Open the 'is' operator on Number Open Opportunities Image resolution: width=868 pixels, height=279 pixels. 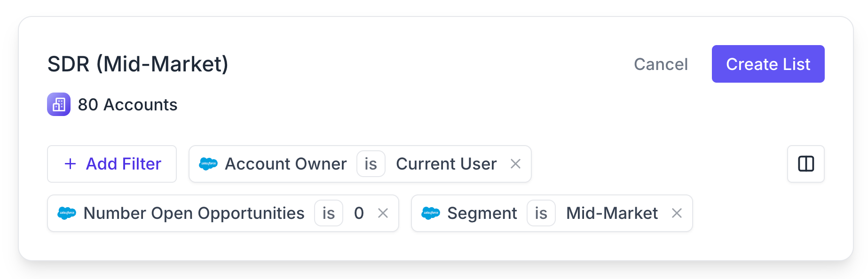pos(329,213)
